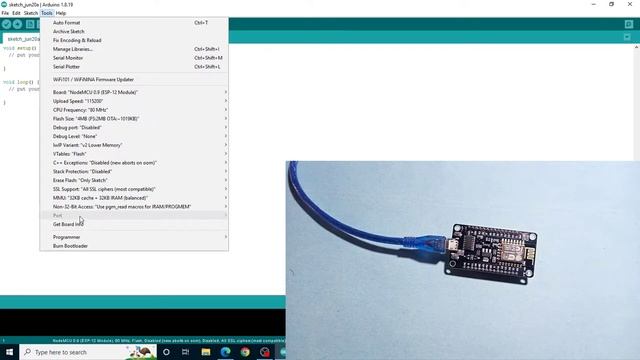Launch Microsoft Edge from taskbar
Image resolution: width=640 pixels, height=360 pixels.
(x=225, y=352)
